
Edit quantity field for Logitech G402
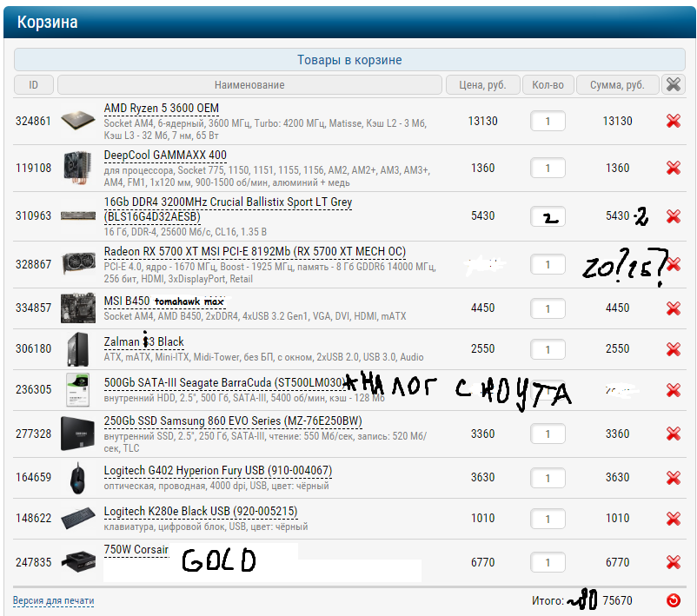click(548, 478)
